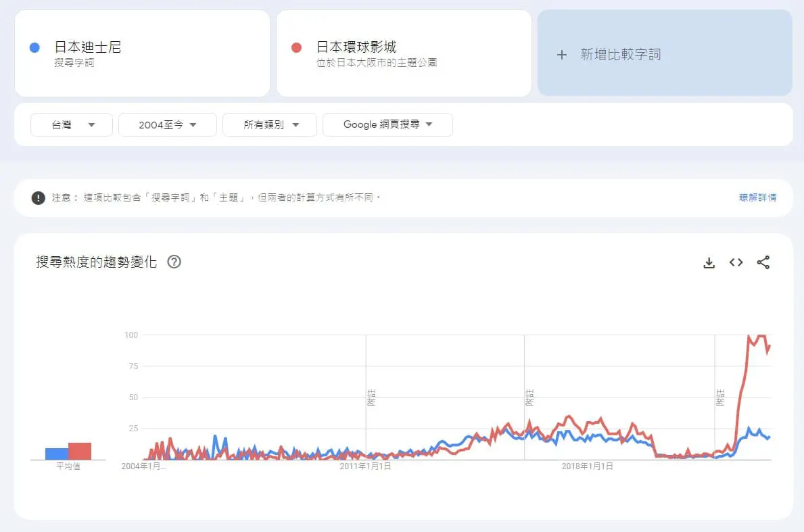Click the red average bar
The image size is (804, 532).
pos(80,451)
